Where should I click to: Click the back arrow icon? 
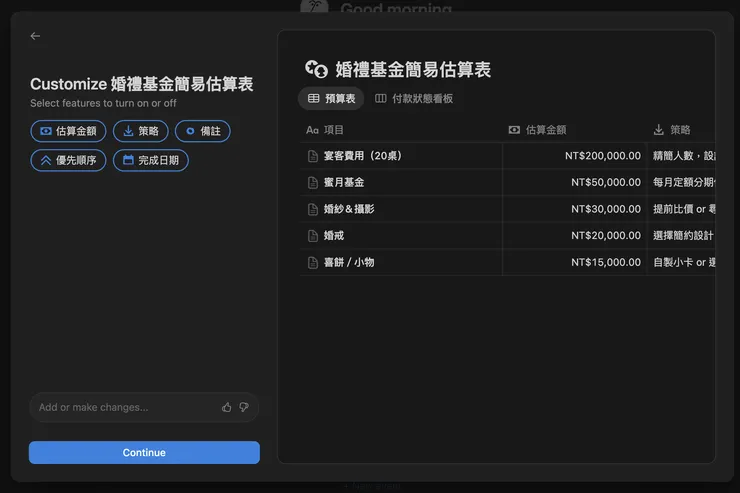tap(35, 36)
